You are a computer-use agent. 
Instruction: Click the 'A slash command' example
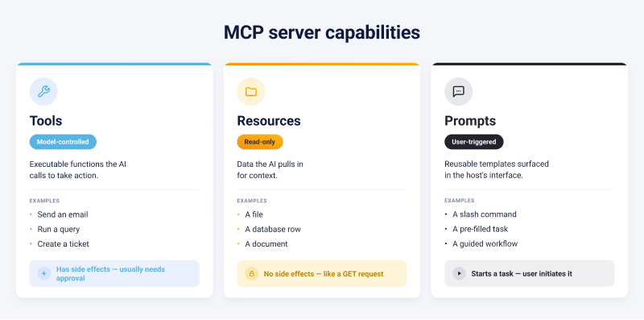point(485,214)
